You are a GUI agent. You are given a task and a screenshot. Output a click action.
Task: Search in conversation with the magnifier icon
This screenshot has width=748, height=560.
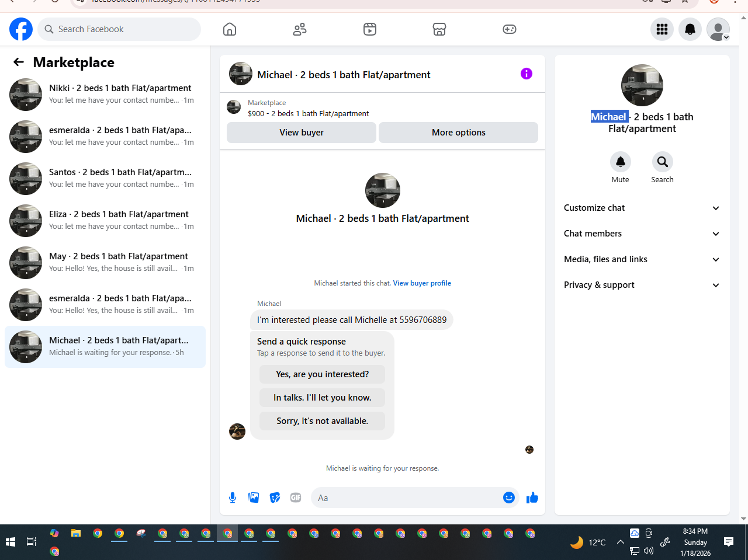click(x=663, y=162)
